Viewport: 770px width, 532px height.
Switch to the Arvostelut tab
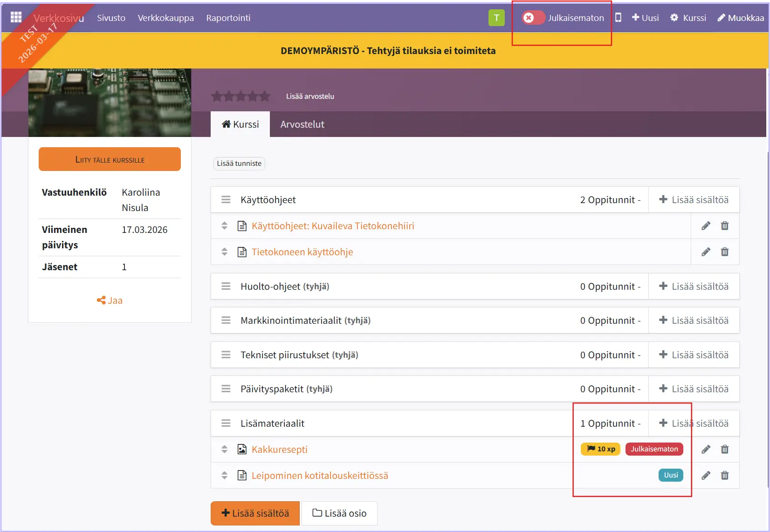click(x=302, y=124)
